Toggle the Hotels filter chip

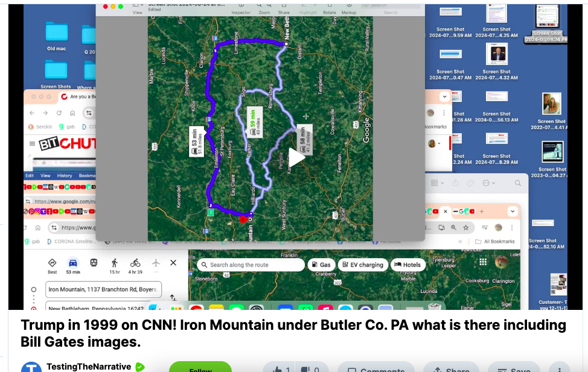406,265
